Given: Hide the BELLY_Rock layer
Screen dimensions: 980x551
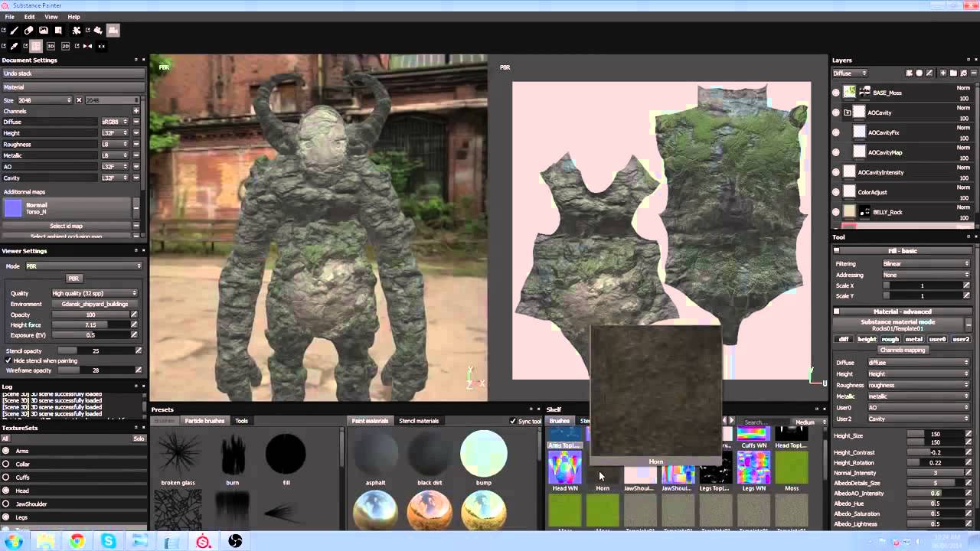Looking at the screenshot, I should coord(835,212).
